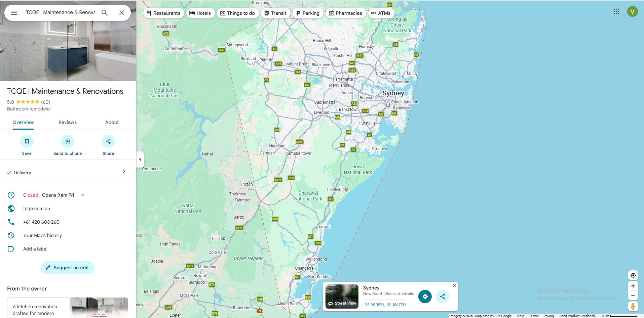Screen dimensions: 644x318
Task: Open the Privacy link in footer
Action: click(549, 316)
